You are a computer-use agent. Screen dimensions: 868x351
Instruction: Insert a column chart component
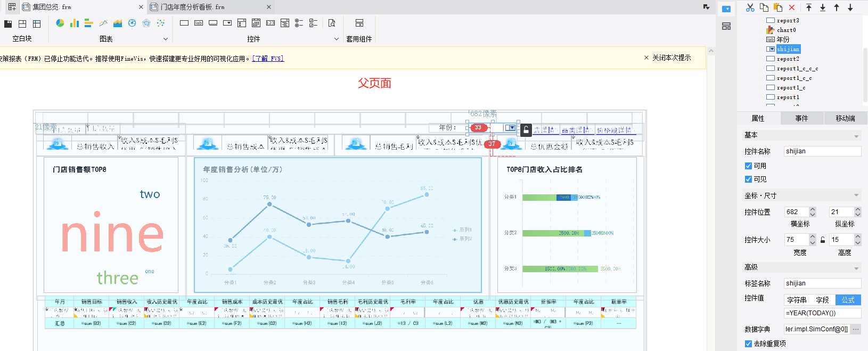point(75,23)
